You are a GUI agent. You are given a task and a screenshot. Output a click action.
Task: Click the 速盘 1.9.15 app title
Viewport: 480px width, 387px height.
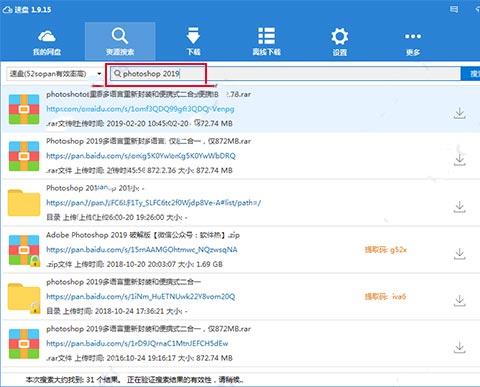27,9
